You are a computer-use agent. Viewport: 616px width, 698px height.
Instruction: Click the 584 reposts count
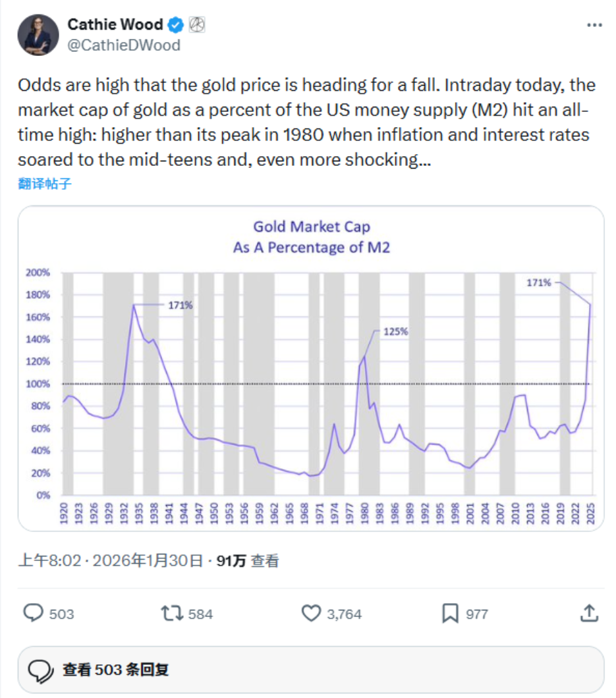coord(200,614)
